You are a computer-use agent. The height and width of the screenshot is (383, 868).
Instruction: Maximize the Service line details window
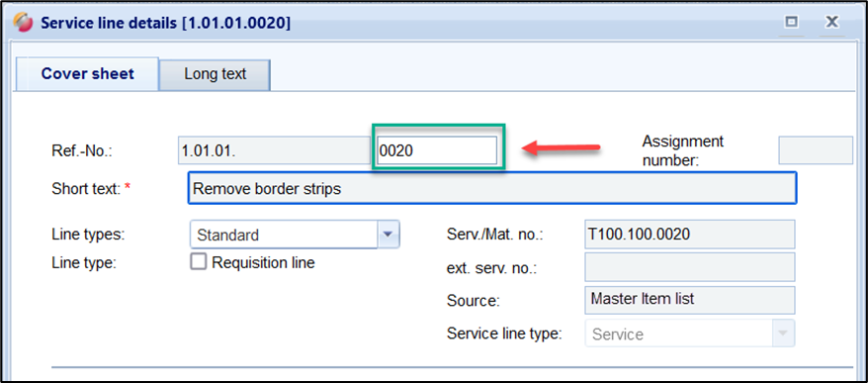pos(792,22)
